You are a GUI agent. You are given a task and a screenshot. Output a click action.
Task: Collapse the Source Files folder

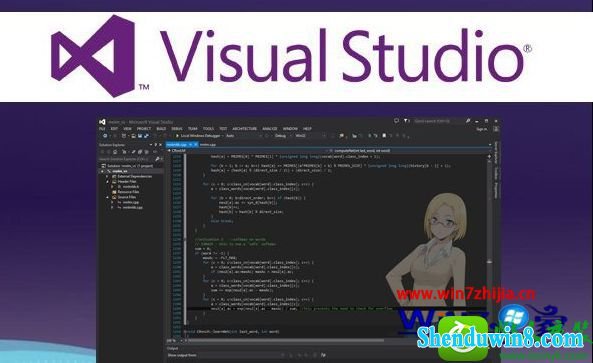107,197
